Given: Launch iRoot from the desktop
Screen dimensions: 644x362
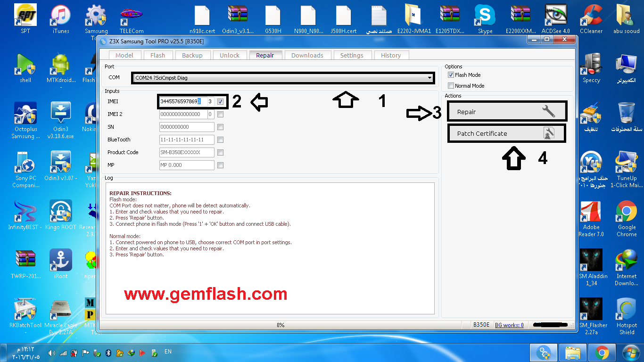Looking at the screenshot, I should pyautogui.click(x=61, y=263).
